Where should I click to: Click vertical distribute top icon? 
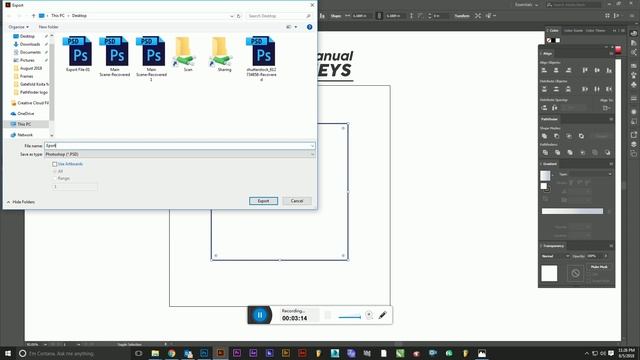point(544,89)
